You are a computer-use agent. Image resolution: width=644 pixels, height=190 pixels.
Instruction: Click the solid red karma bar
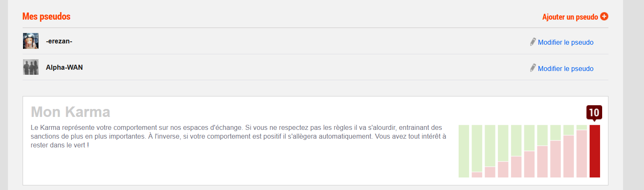coord(595,151)
